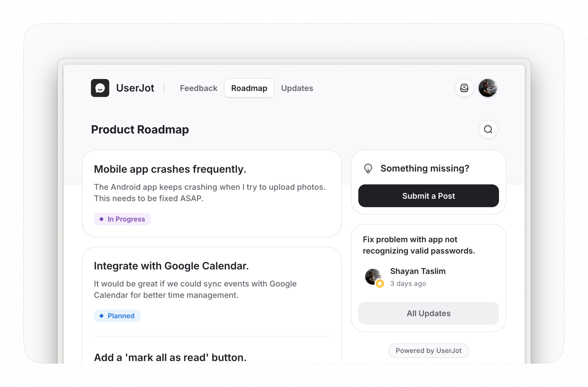Go to the Updates tab

click(297, 88)
